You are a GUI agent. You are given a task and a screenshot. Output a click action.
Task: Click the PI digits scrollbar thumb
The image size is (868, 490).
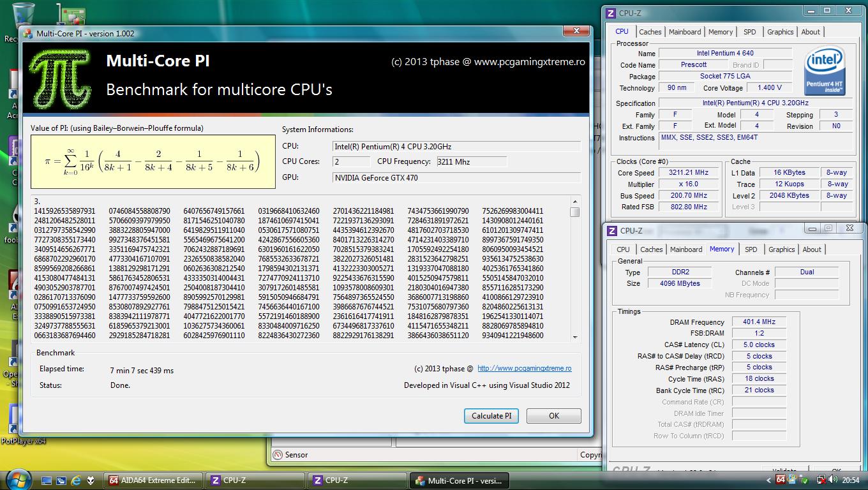[x=575, y=212]
